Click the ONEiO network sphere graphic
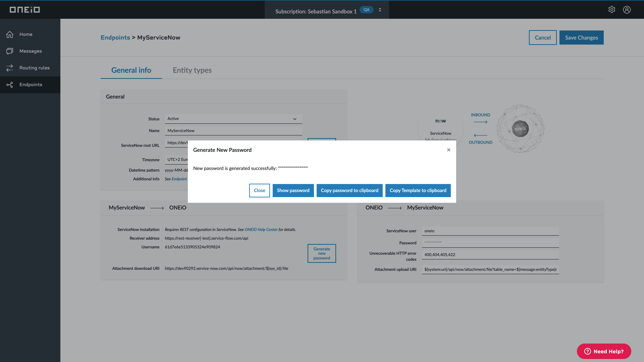The image size is (644, 362). tap(520, 129)
